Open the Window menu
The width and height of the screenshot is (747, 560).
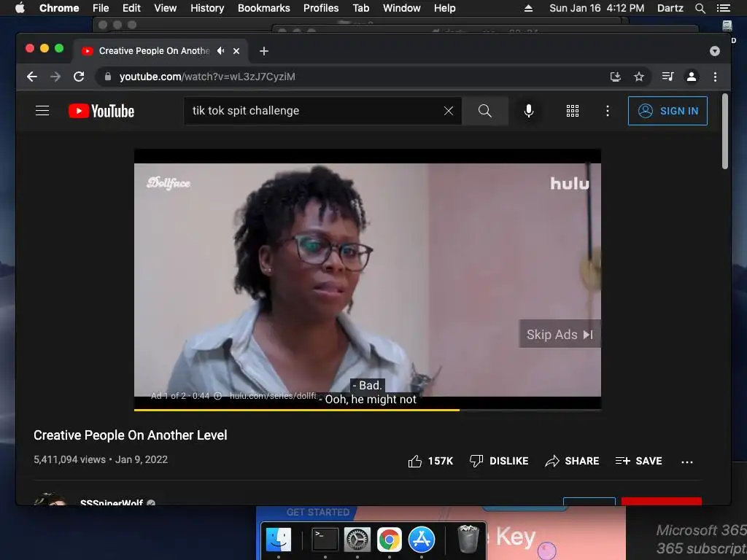pos(402,8)
